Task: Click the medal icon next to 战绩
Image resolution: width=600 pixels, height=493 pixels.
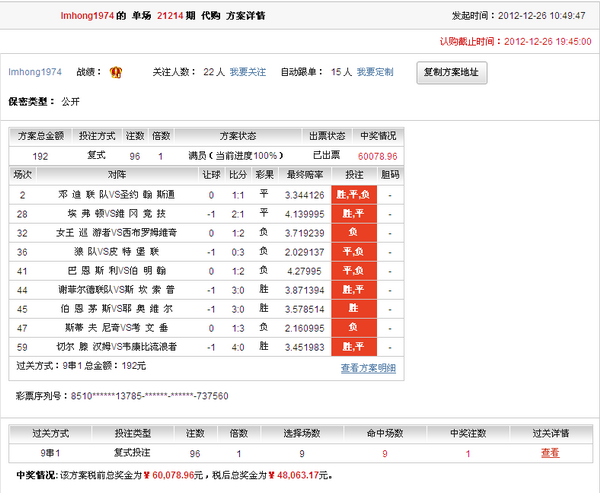Action: (x=116, y=73)
